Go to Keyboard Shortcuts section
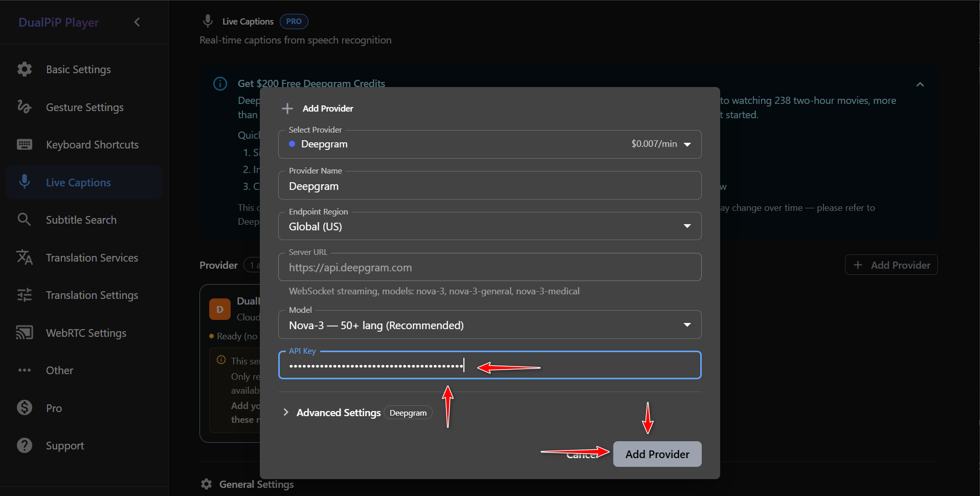The image size is (980, 496). coord(84,144)
